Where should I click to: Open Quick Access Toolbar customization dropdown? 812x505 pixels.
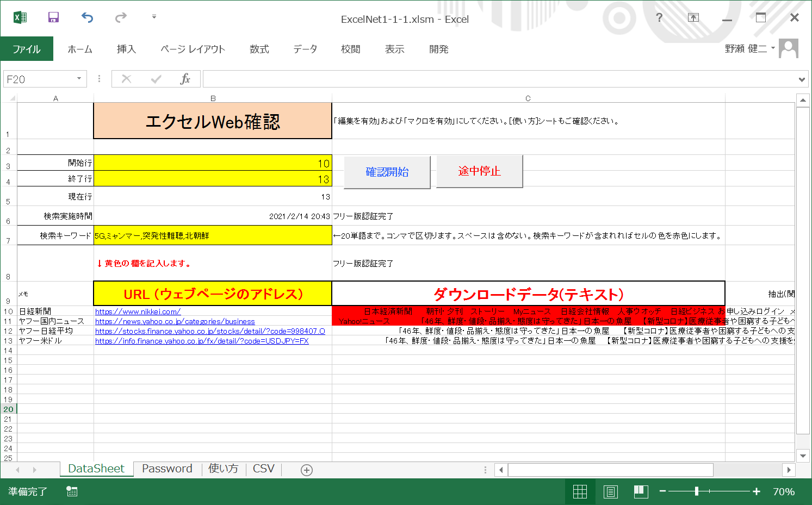click(154, 17)
